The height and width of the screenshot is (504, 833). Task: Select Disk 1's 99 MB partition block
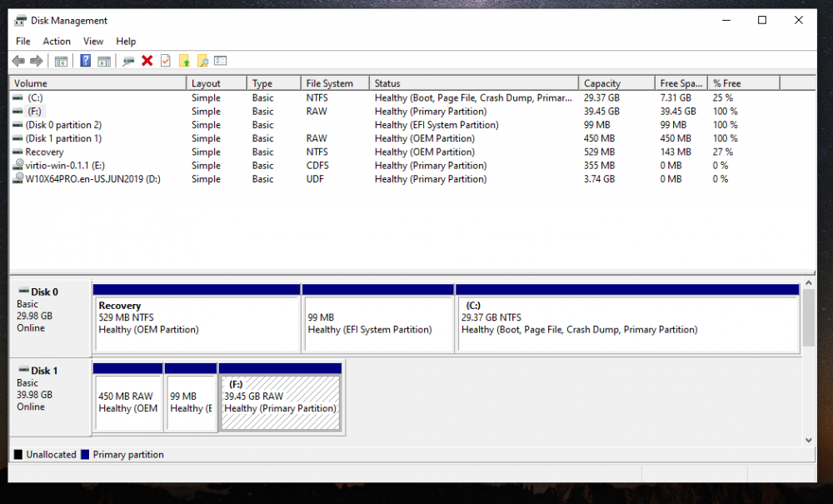(191, 397)
